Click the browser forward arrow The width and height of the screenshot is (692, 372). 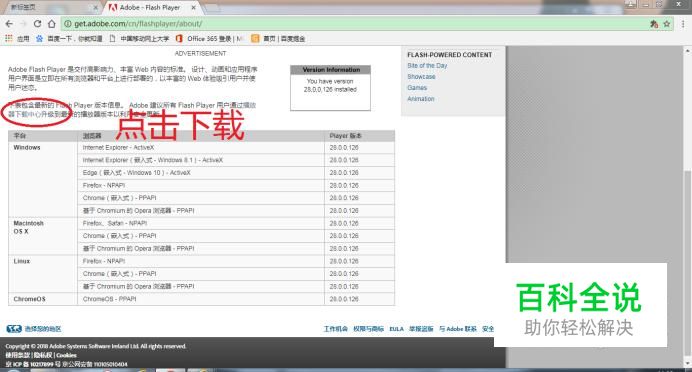23,24
